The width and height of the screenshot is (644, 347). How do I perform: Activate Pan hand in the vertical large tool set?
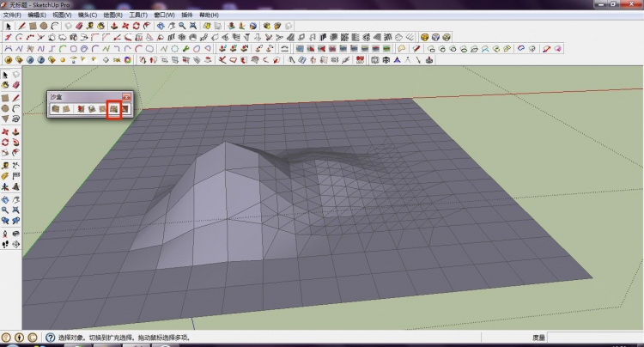coord(15,199)
